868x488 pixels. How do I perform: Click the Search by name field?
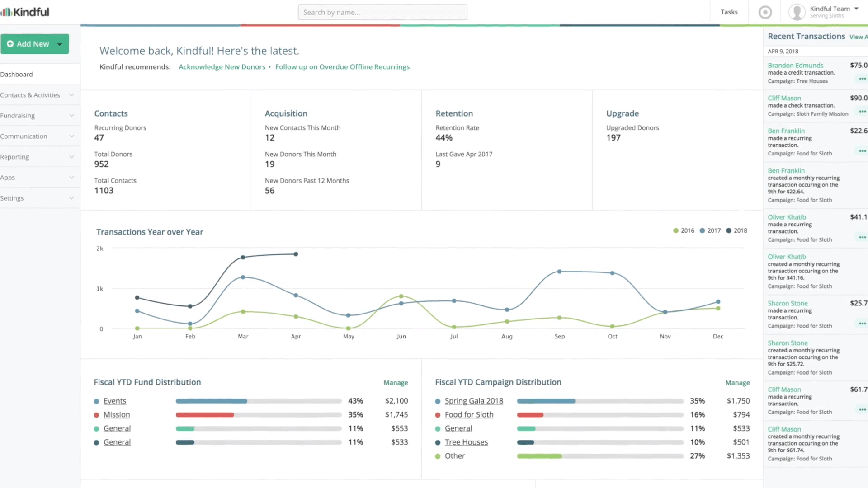click(x=382, y=12)
